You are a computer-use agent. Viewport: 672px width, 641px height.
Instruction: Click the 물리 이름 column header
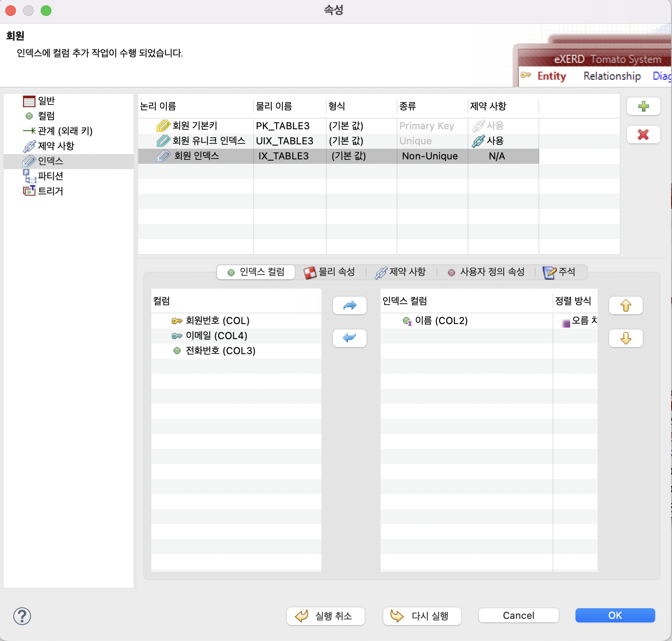[290, 106]
